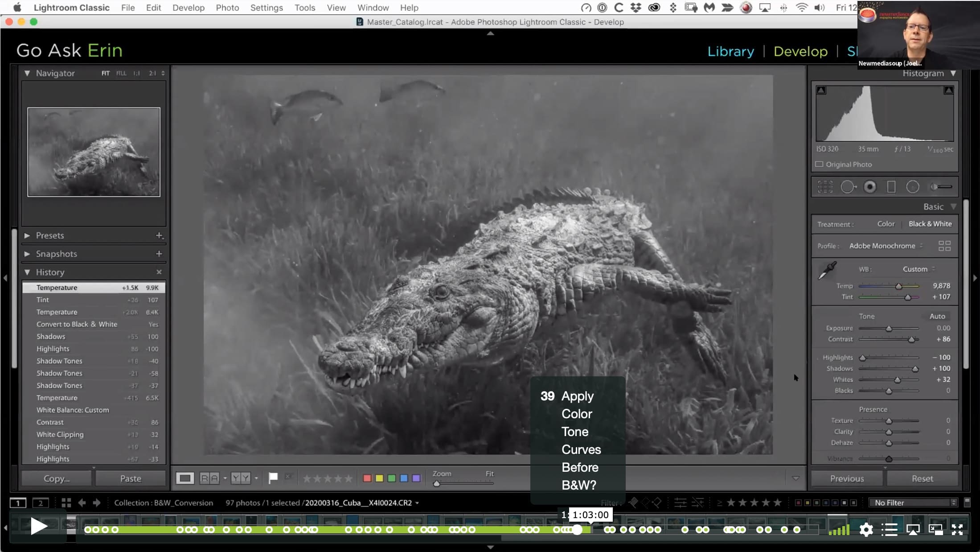Viewport: 980px width, 552px height.
Task: Set Treatment to Black & White
Action: tap(930, 224)
